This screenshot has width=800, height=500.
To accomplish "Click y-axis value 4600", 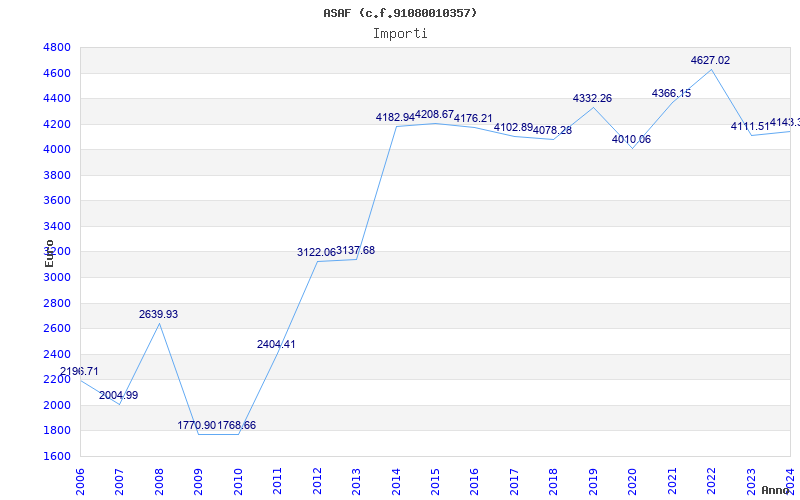I will [57, 73].
